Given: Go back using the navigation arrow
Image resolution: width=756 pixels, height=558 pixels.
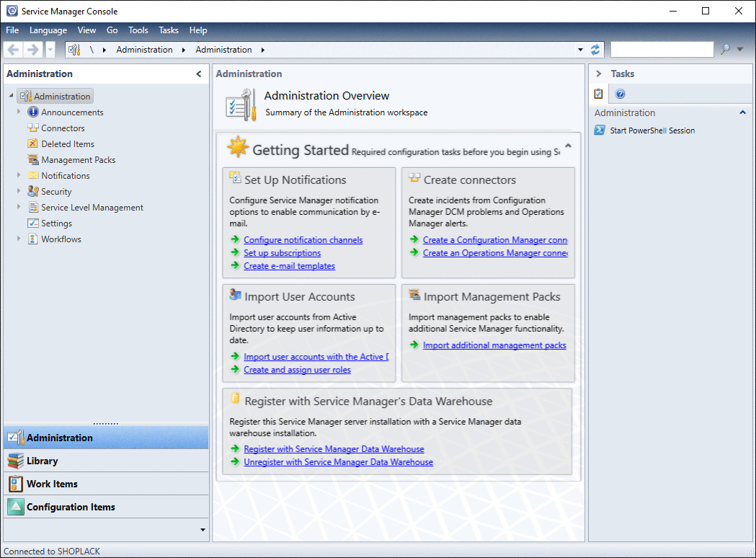Looking at the screenshot, I should (x=14, y=50).
